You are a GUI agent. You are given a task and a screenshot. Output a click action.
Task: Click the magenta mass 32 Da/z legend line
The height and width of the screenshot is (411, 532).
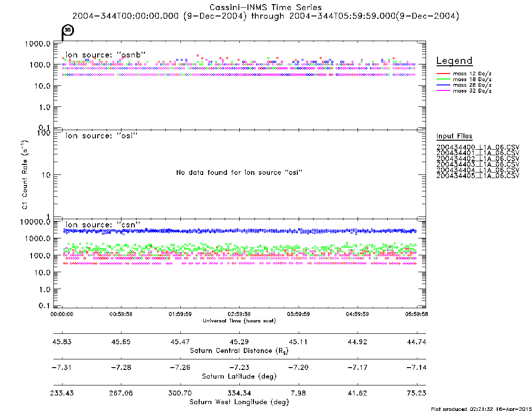point(443,91)
